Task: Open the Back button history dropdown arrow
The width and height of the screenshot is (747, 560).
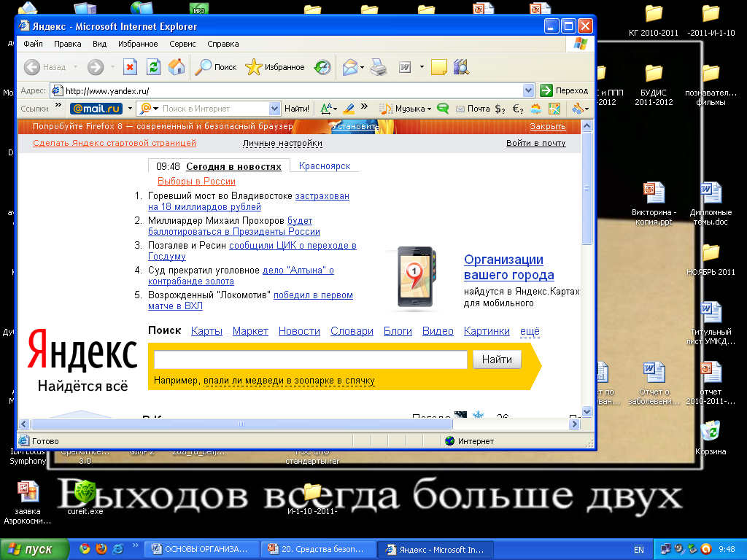Action: pos(75,67)
